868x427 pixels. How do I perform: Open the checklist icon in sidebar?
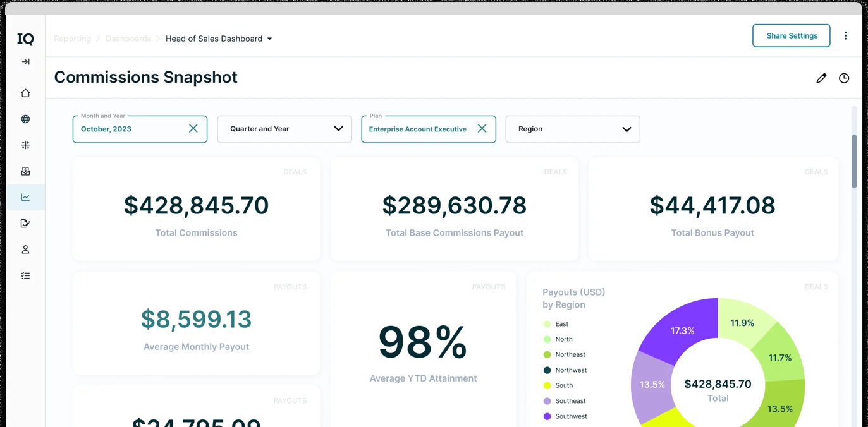tap(25, 275)
